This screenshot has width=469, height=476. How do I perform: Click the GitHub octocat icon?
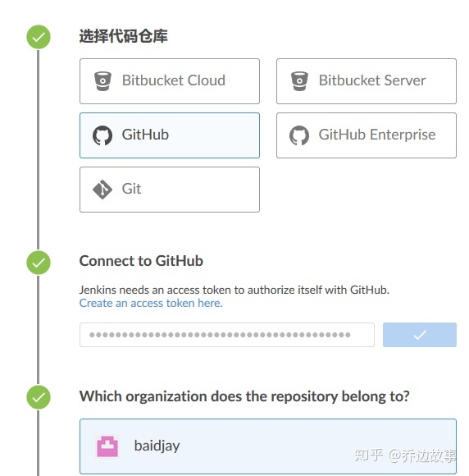(102, 135)
